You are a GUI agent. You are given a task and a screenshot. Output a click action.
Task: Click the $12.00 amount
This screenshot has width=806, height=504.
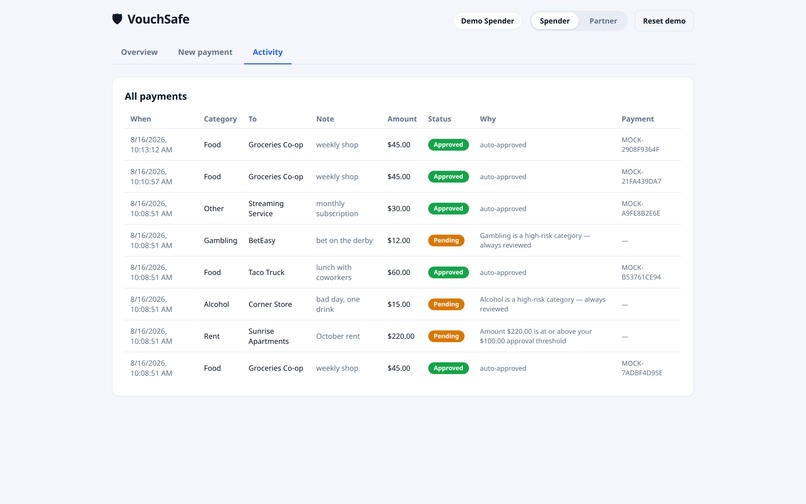click(398, 240)
